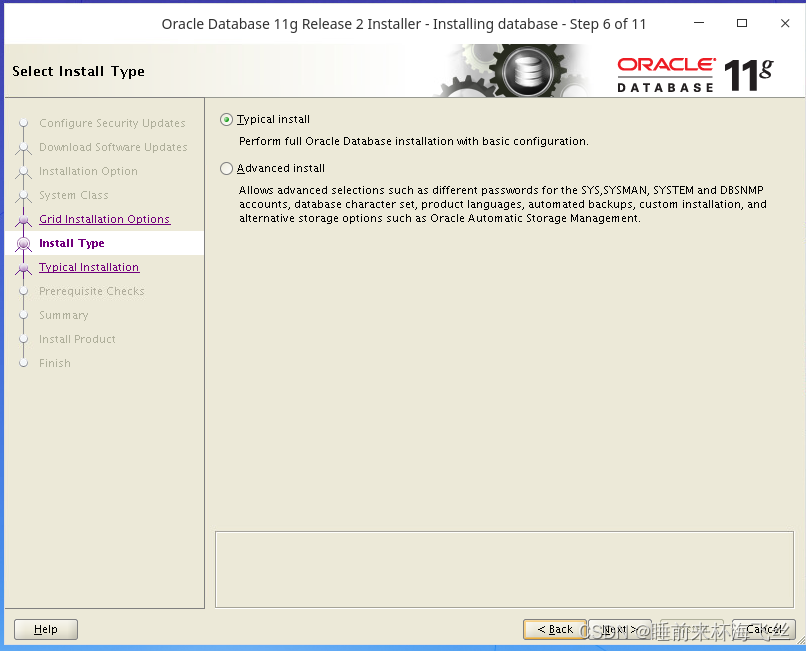Click the Next button
This screenshot has width=806, height=651.
(x=620, y=629)
